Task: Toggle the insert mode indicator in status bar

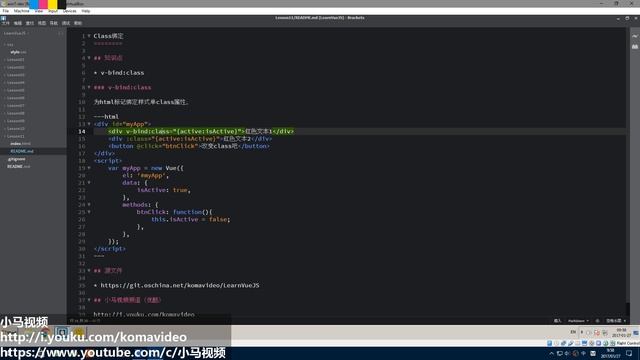Action: [x=557, y=321]
